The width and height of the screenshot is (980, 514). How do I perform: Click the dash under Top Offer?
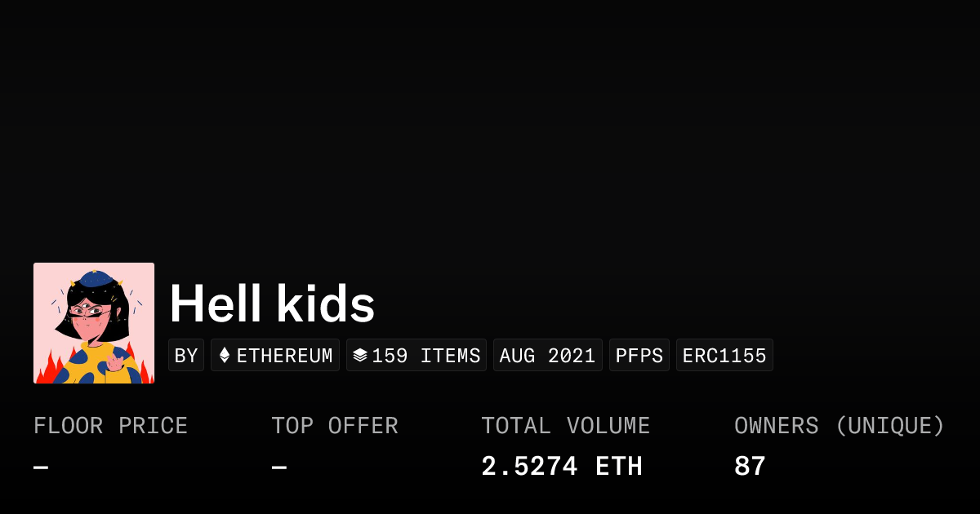coord(279,467)
